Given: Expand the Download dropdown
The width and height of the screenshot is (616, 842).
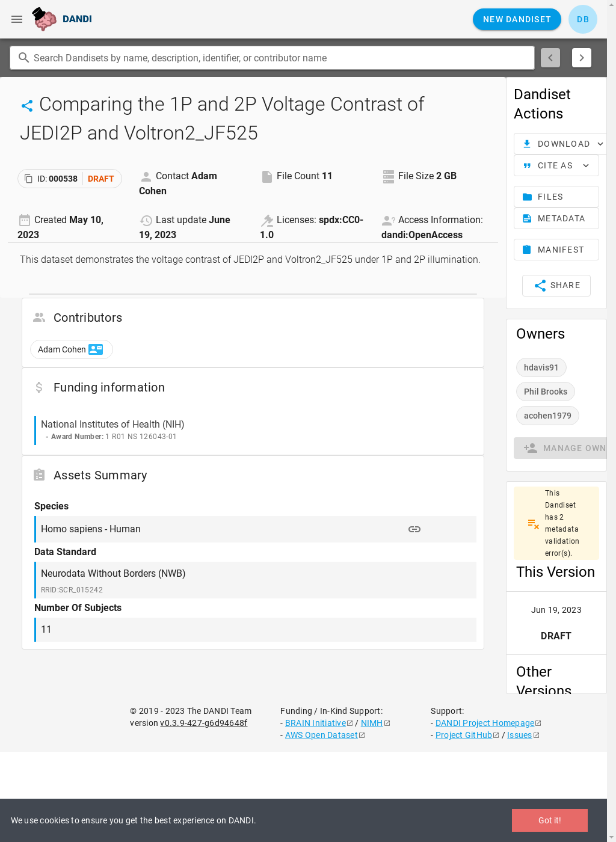Looking at the screenshot, I should click(560, 144).
